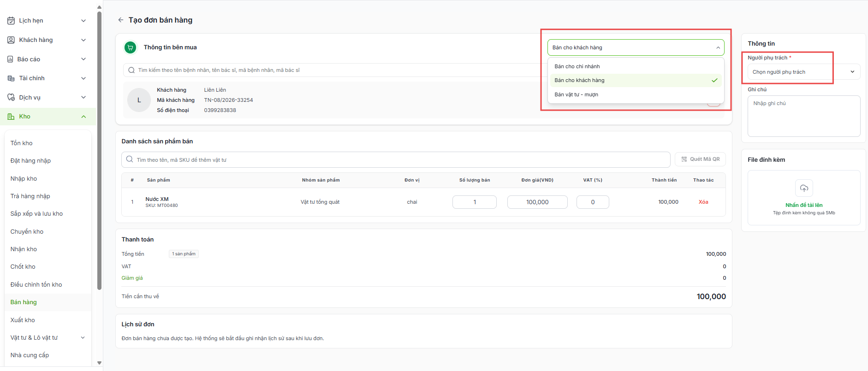The image size is (868, 371).
Task: Collapse the Kho menu chevron
Action: pos(83,117)
